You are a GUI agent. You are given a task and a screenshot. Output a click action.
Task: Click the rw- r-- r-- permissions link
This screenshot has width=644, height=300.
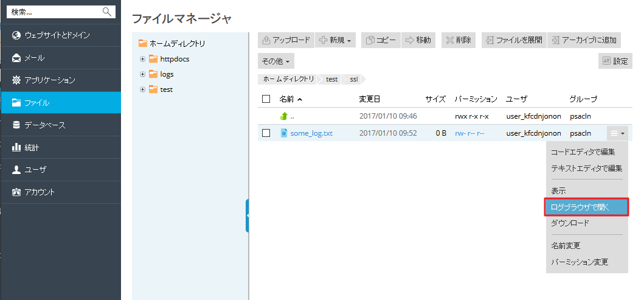click(470, 133)
